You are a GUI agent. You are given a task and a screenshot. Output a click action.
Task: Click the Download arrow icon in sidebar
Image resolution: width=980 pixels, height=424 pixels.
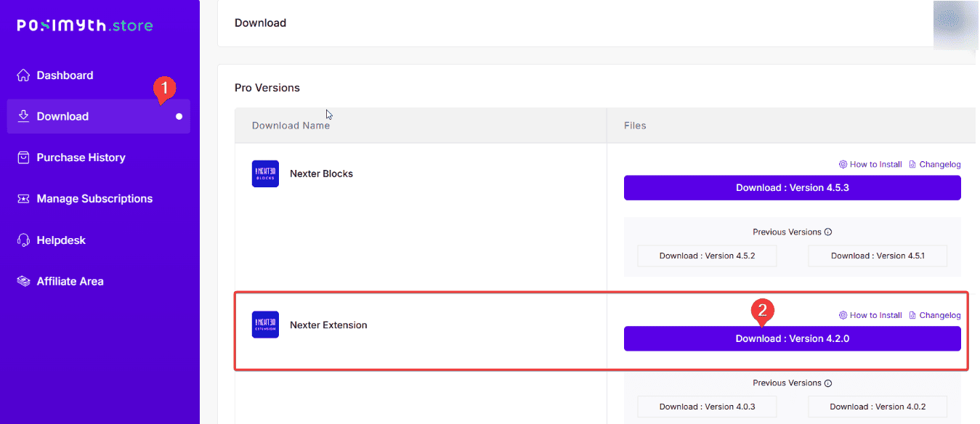pyautogui.click(x=25, y=115)
